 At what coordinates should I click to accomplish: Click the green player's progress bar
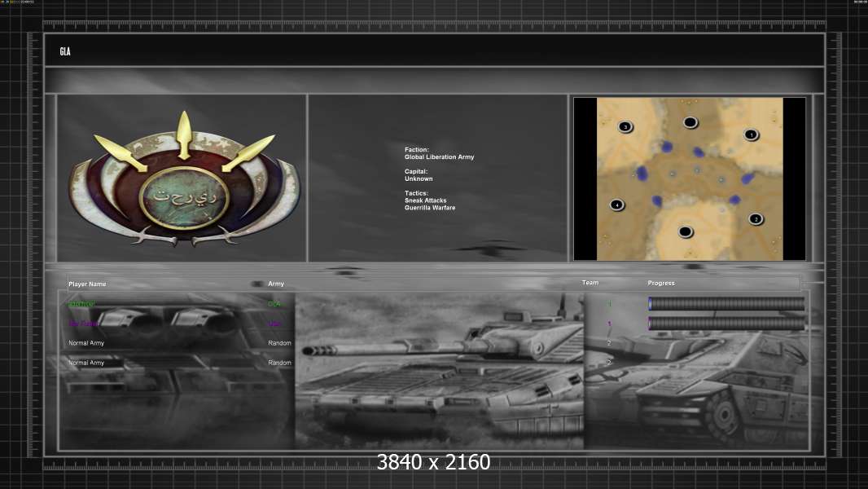click(x=726, y=304)
